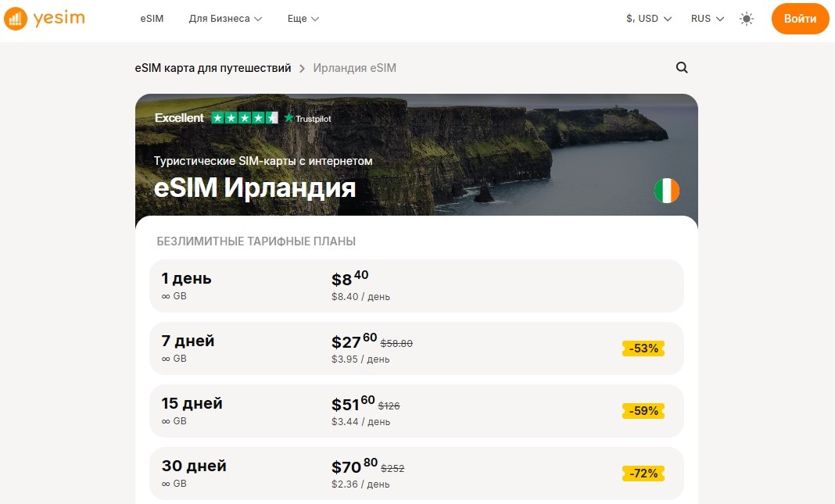This screenshot has width=835, height=504.
Task: Open the RUS language dropdown
Action: (x=706, y=18)
